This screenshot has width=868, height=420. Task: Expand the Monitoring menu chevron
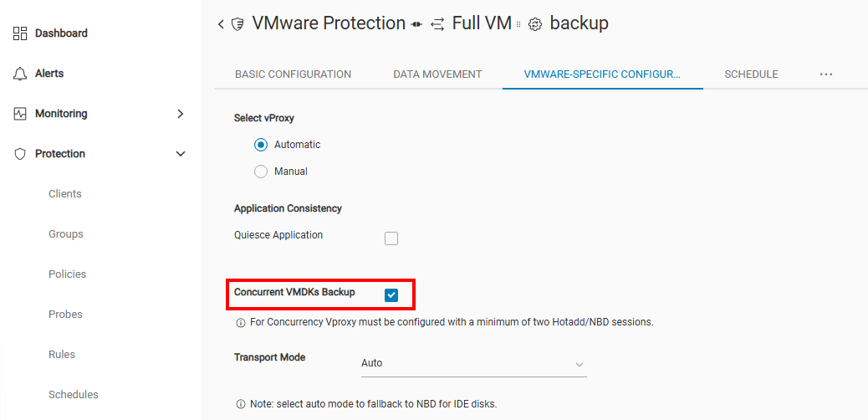click(180, 114)
